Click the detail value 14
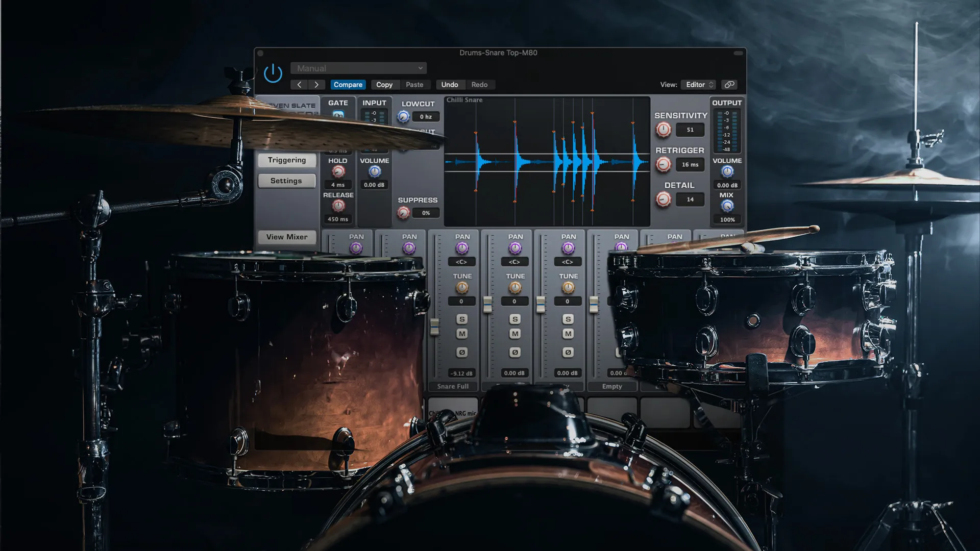This screenshot has height=551, width=980. [690, 199]
